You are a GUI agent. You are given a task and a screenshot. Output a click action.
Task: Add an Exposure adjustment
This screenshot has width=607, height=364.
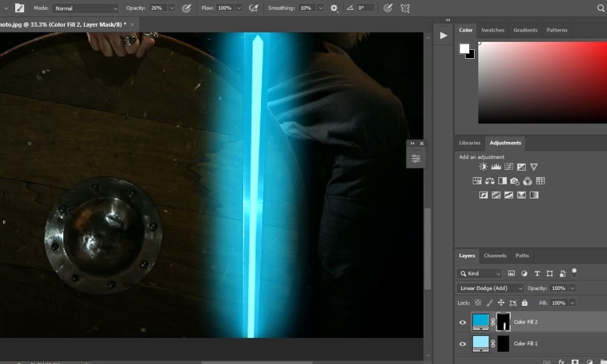click(521, 167)
